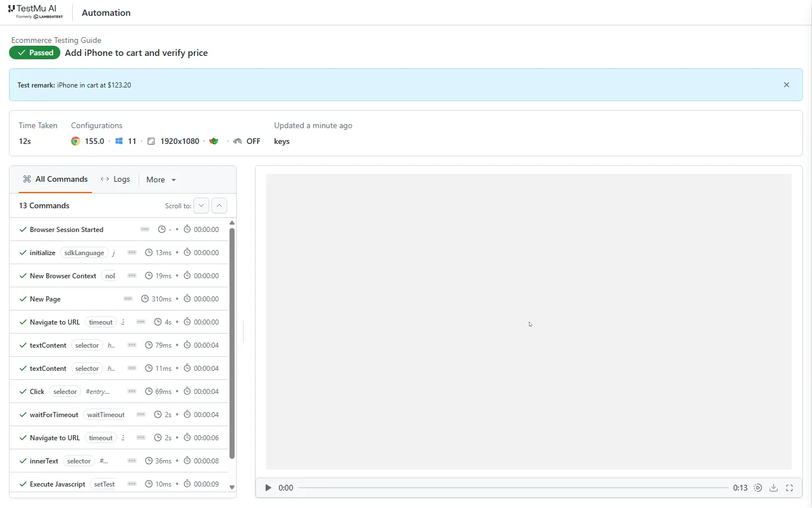Click the Windows 11 OS icon

119,141
